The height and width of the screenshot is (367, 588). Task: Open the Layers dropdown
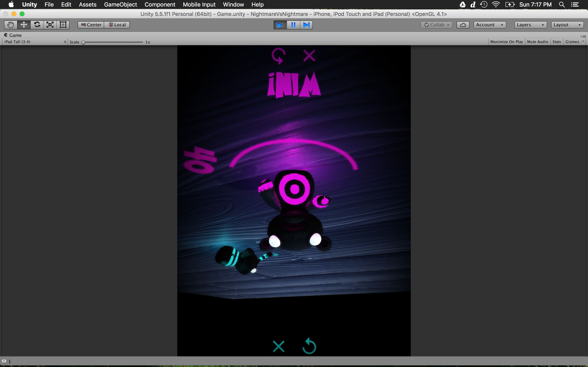530,25
